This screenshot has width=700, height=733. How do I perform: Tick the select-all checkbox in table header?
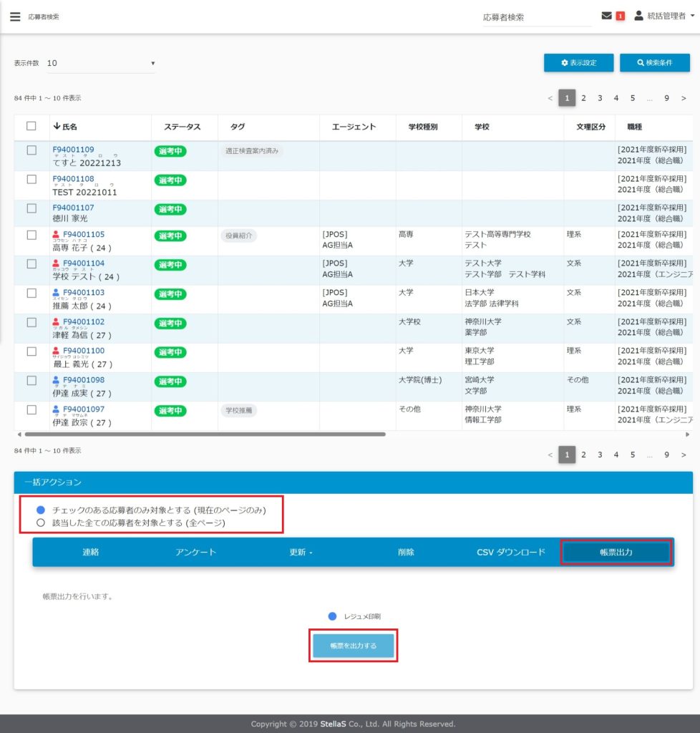[x=31, y=126]
